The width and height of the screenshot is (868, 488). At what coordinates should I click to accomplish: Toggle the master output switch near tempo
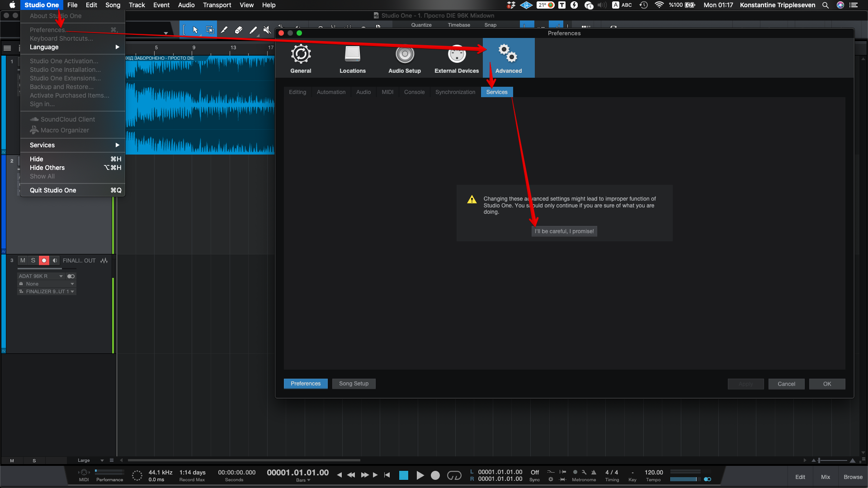coord(708,479)
